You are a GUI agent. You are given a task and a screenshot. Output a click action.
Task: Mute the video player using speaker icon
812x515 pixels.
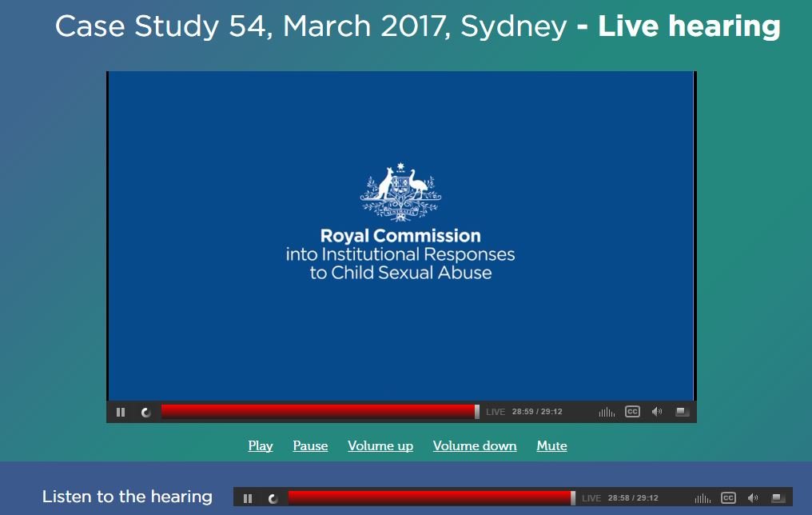point(657,412)
